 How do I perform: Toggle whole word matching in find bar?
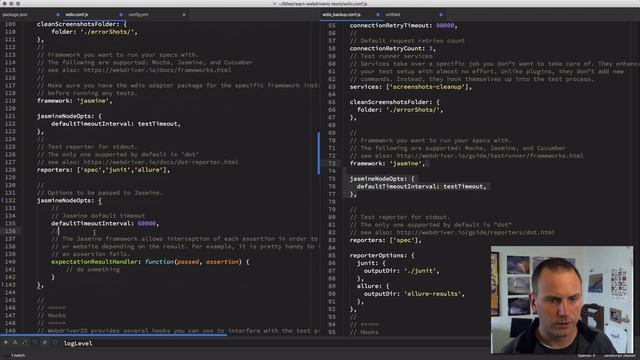point(24,342)
